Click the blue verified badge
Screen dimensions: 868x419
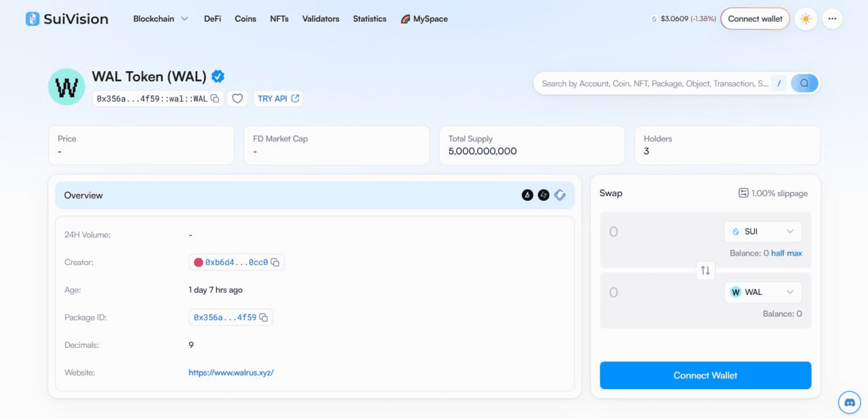pos(218,76)
